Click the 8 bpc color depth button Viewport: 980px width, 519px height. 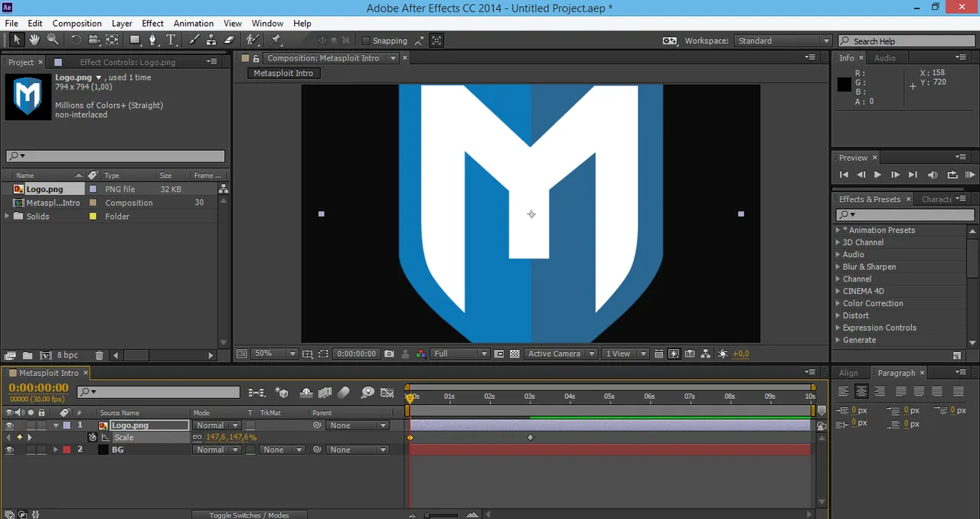click(x=67, y=355)
